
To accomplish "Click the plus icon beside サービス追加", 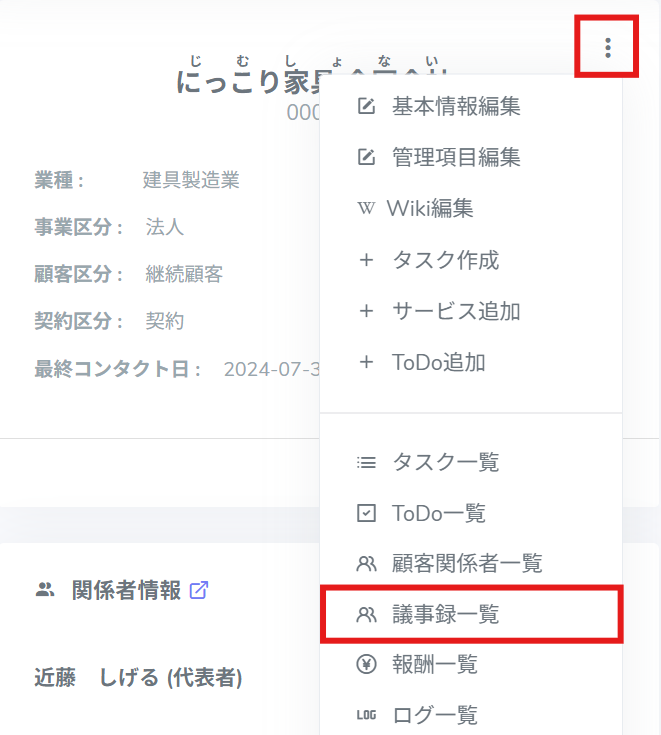I will pyautogui.click(x=366, y=311).
